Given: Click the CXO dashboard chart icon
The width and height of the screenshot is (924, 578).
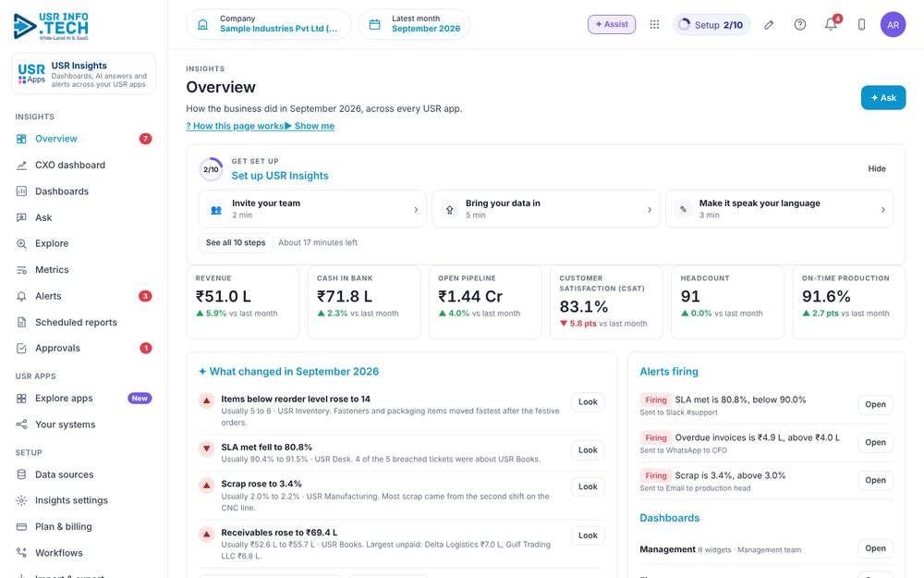Looking at the screenshot, I should (22, 166).
